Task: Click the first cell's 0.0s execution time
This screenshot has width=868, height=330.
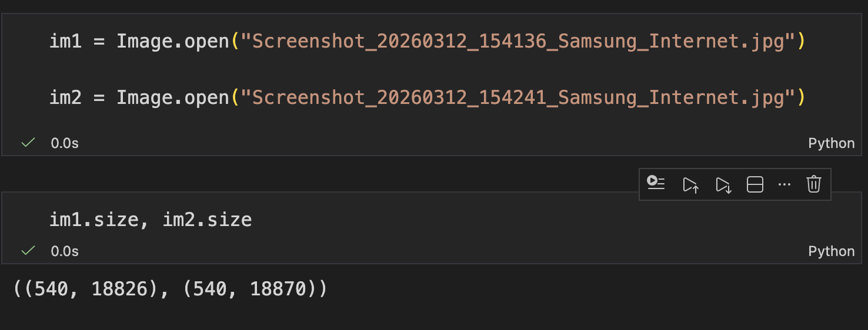Action: (65, 143)
